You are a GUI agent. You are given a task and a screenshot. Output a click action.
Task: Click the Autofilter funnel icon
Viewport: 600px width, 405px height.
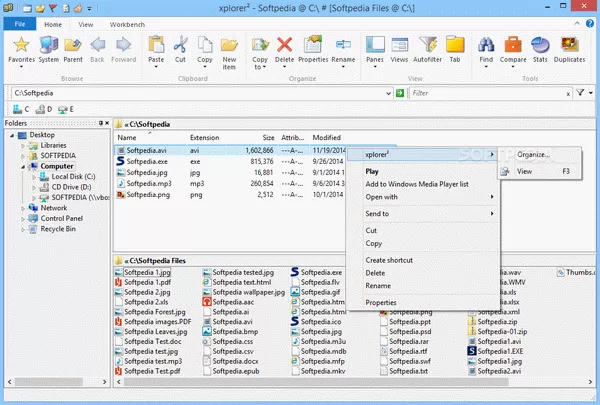(429, 47)
